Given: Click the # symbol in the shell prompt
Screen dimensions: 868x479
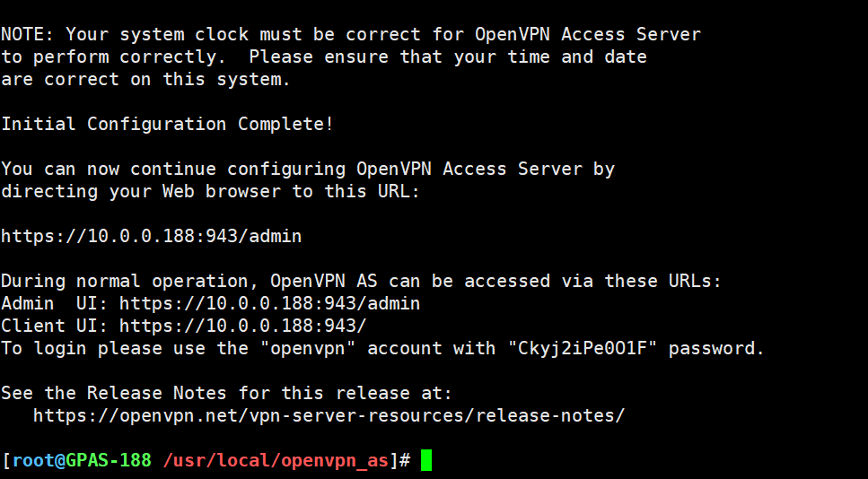Looking at the screenshot, I should tap(405, 461).
